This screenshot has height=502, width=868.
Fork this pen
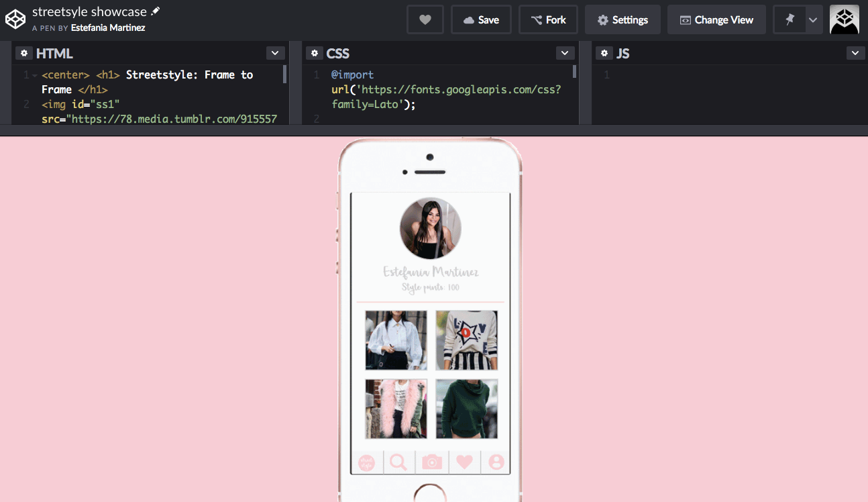(548, 20)
